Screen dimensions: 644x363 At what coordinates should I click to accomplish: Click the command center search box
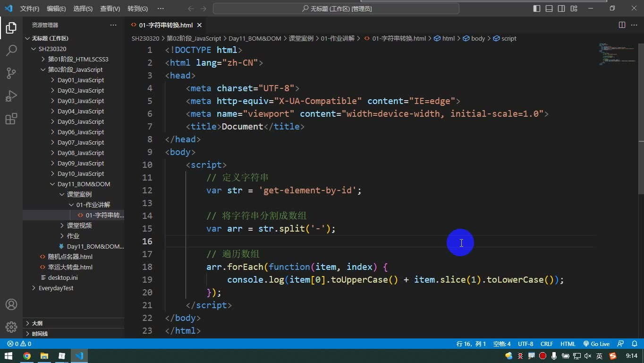pyautogui.click(x=336, y=9)
